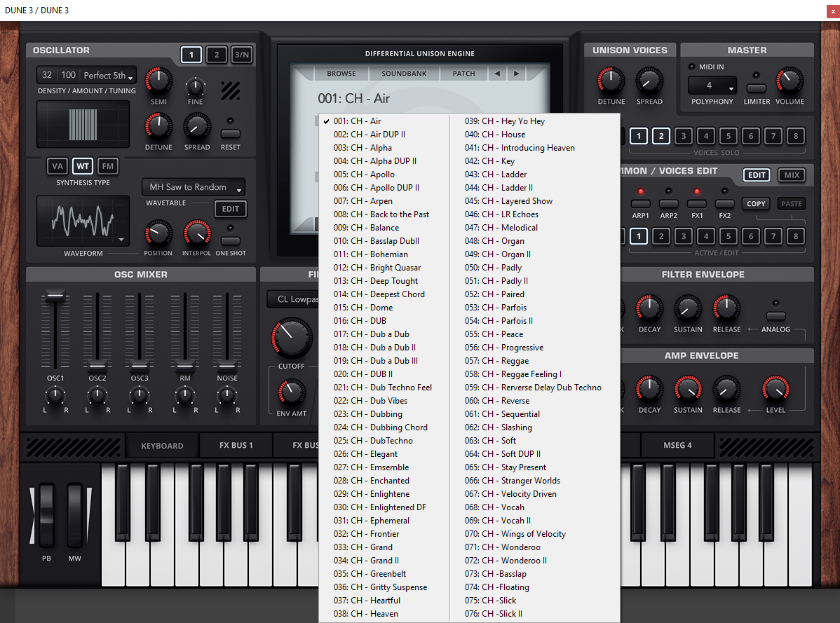This screenshot has height=623, width=840.
Task: Select patch 036: CH - Gritty Suspense
Action: tap(380, 587)
